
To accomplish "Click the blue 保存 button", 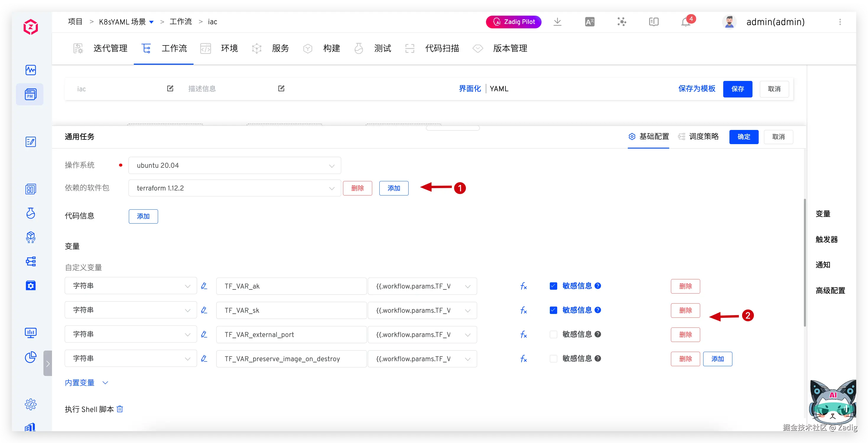I will tap(737, 89).
